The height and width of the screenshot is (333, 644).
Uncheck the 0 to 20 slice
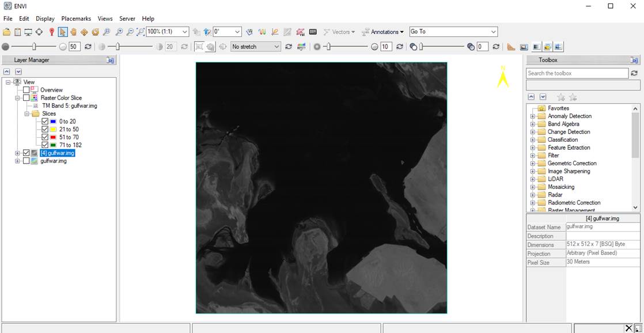click(45, 122)
